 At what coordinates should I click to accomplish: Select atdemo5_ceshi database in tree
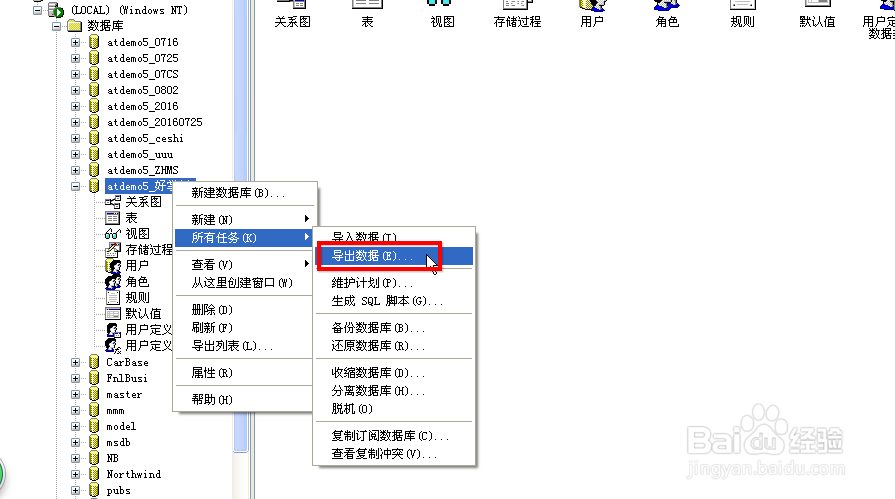[145, 138]
